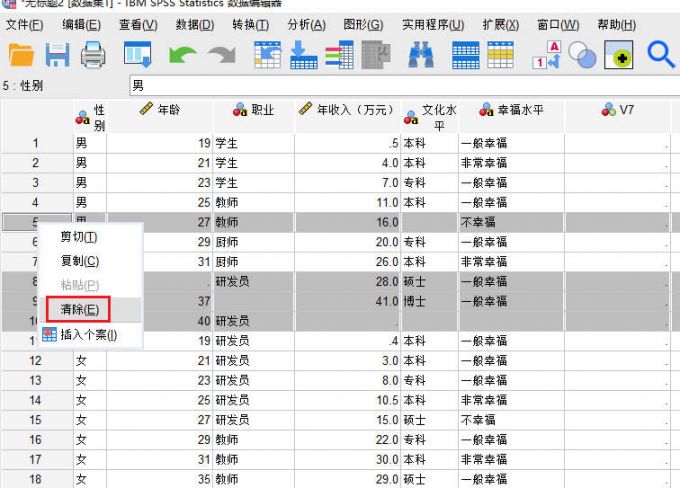The height and width of the screenshot is (488, 680).
Task: Click the printer icon
Action: [x=93, y=55]
